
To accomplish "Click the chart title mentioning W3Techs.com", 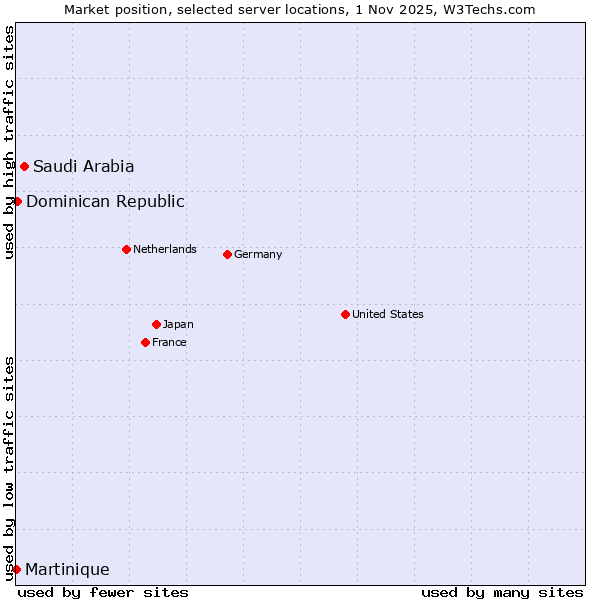I will point(300,9).
